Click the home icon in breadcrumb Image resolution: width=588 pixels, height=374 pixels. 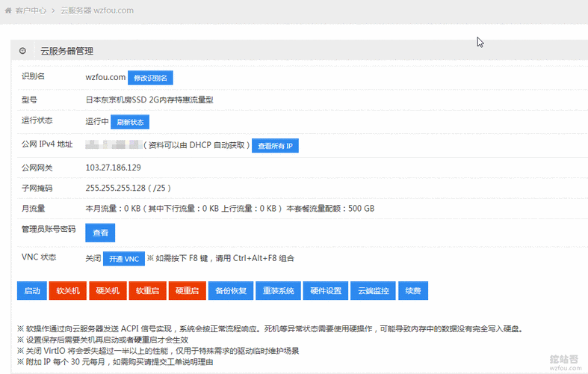click(x=8, y=10)
